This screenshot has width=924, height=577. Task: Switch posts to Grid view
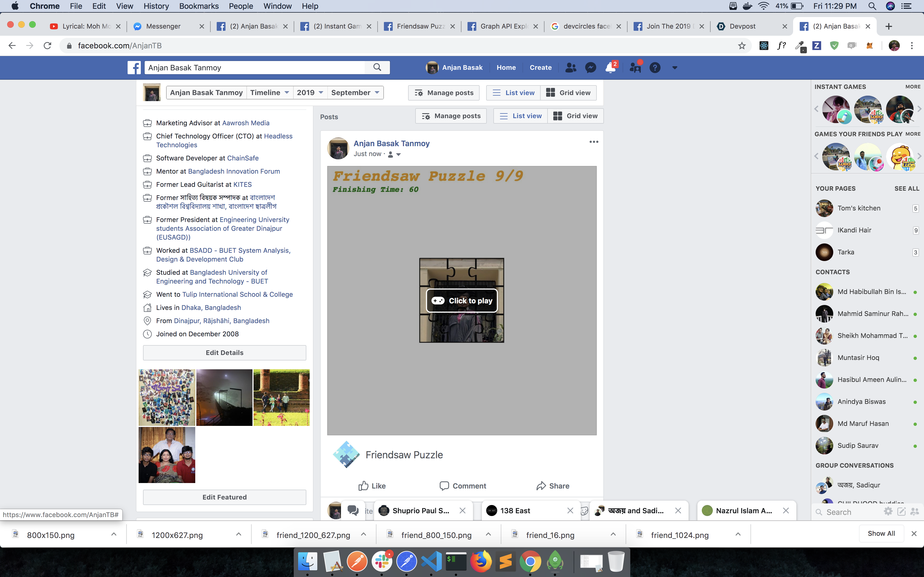(x=575, y=116)
